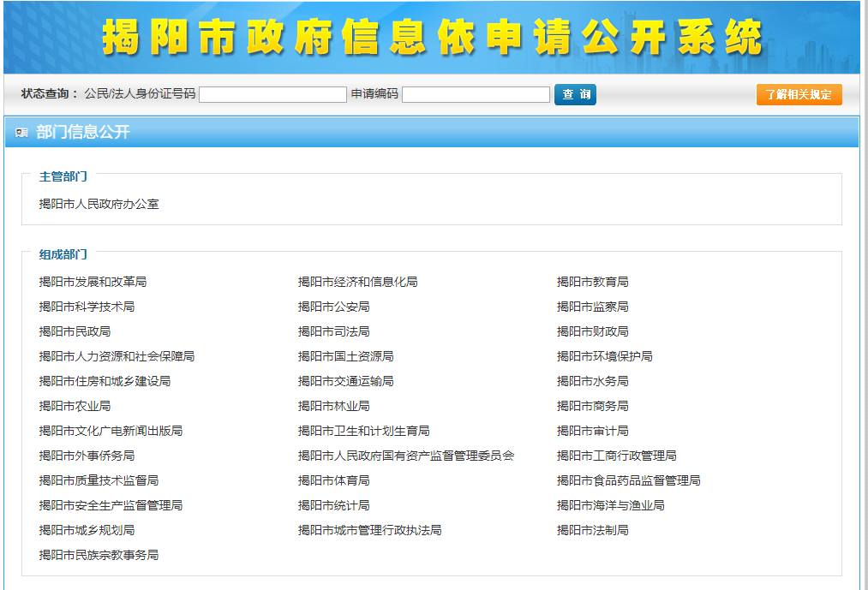Click the 主管部门 group heading
The width and height of the screenshot is (868, 590).
click(x=63, y=177)
